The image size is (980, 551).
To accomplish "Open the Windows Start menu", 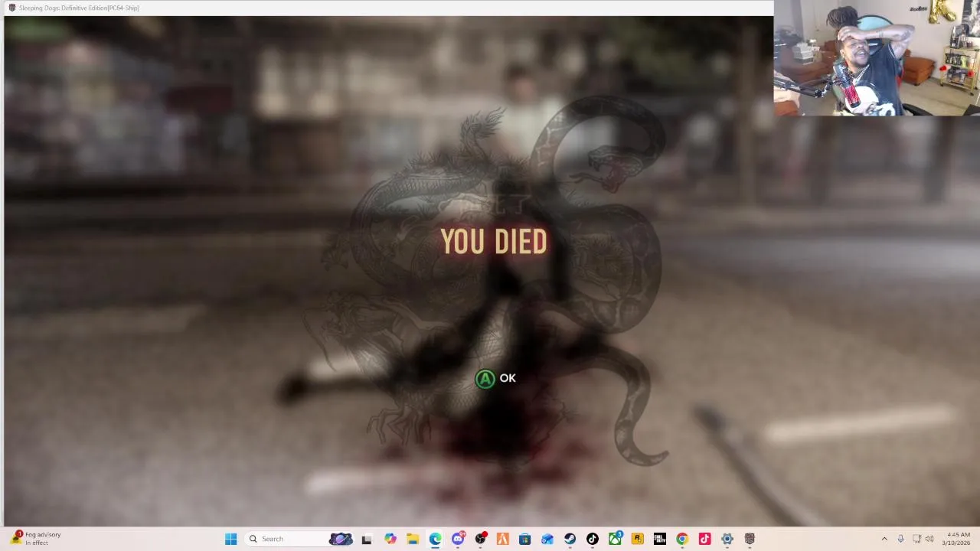I will click(230, 539).
